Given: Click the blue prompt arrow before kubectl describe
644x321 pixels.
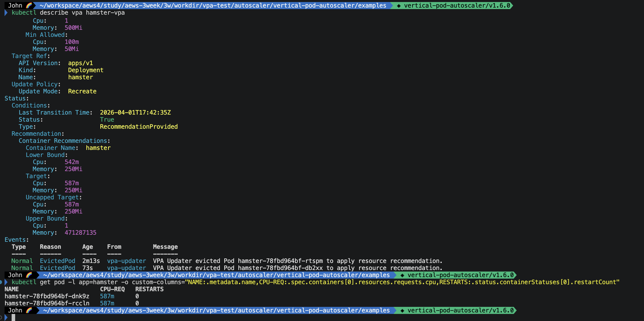Looking at the screenshot, I should point(6,13).
